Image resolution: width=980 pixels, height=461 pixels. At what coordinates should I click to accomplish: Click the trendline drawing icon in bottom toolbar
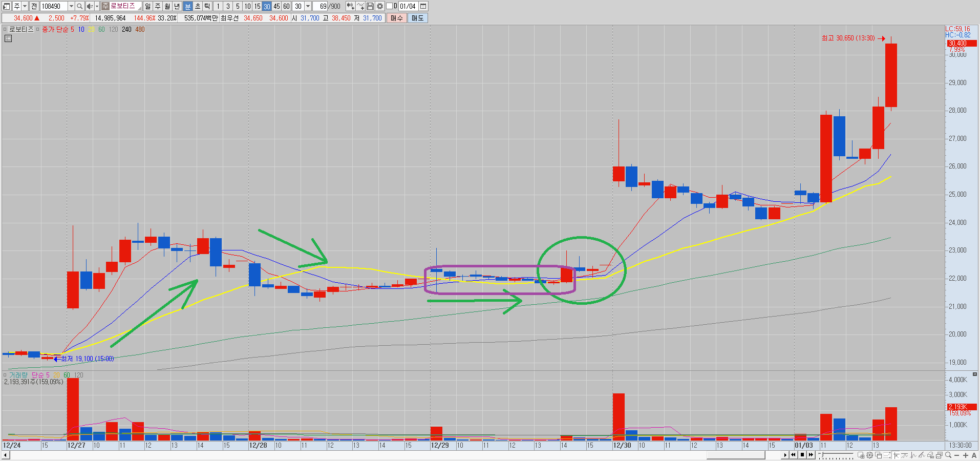click(904, 455)
